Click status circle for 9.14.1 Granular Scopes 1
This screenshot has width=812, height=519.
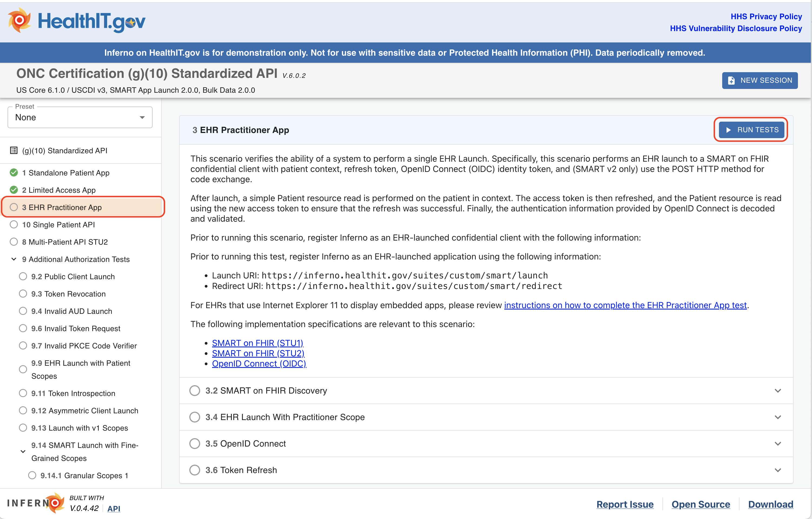click(x=32, y=475)
